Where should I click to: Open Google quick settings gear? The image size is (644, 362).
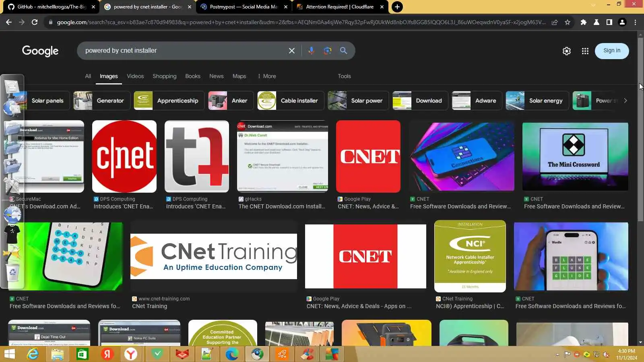(x=567, y=51)
